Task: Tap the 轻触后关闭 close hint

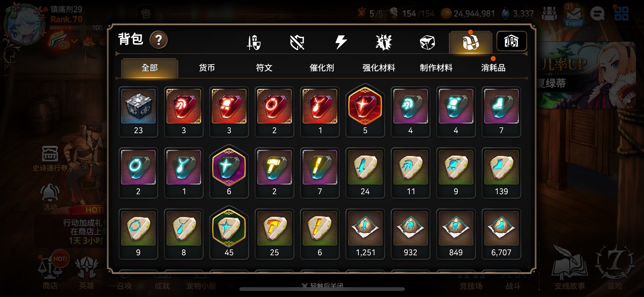Action: pos(323,285)
